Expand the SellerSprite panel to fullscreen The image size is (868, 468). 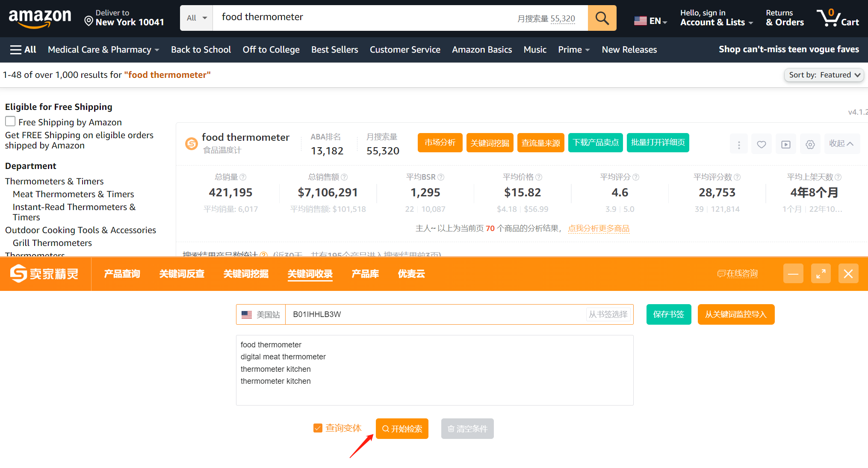pos(821,274)
